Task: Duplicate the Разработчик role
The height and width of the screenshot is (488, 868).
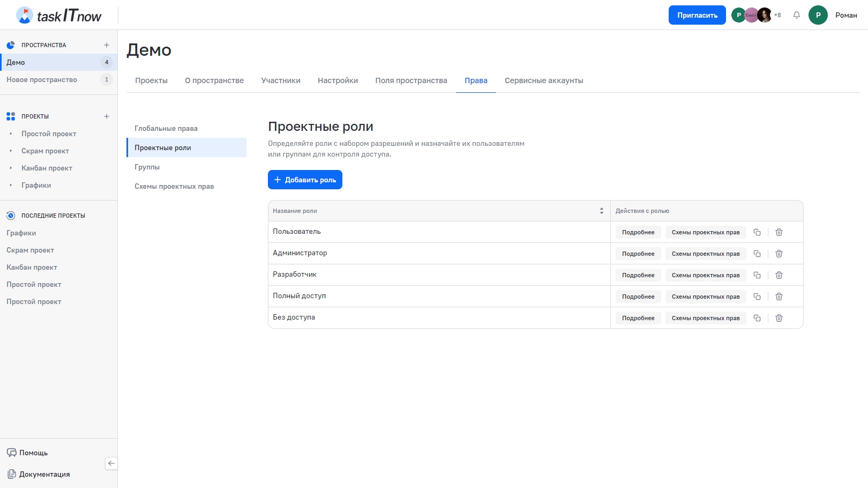Action: 757,275
